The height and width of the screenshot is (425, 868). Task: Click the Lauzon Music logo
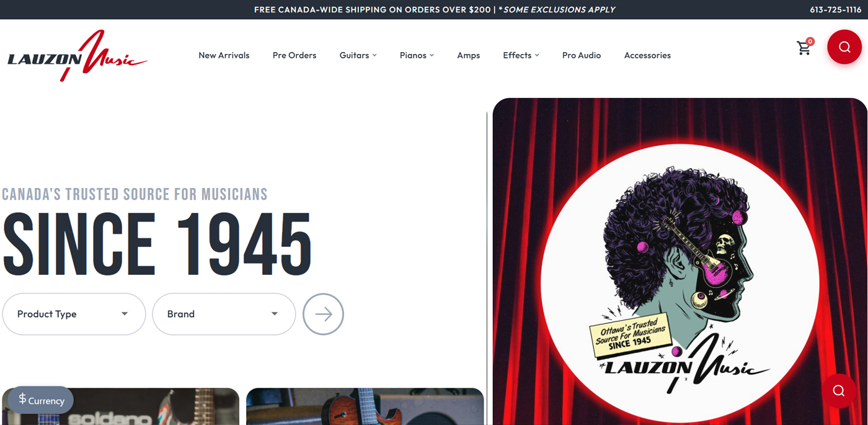pyautogui.click(x=77, y=56)
